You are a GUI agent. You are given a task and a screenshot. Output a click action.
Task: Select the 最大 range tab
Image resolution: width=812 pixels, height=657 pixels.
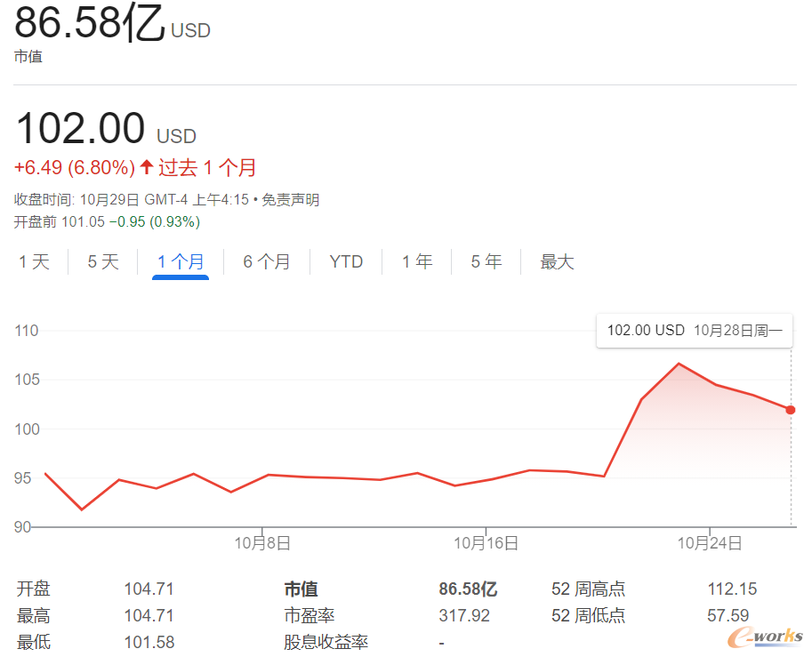tap(558, 262)
